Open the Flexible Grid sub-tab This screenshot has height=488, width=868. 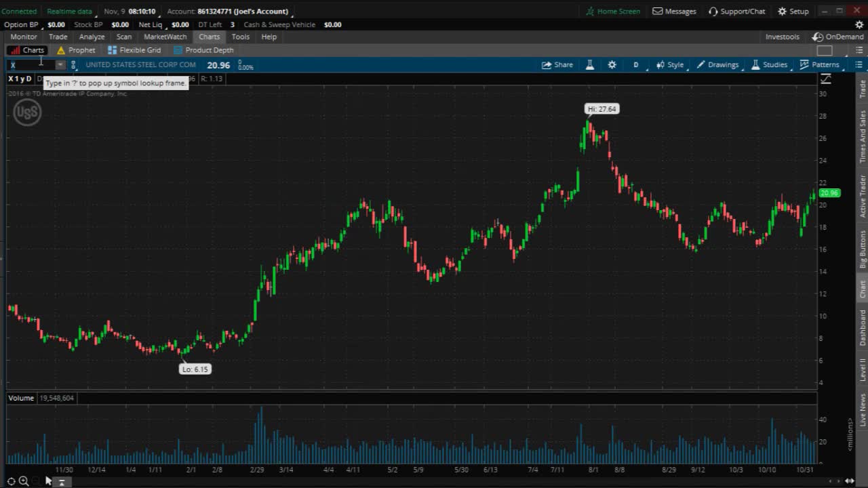[x=134, y=50]
